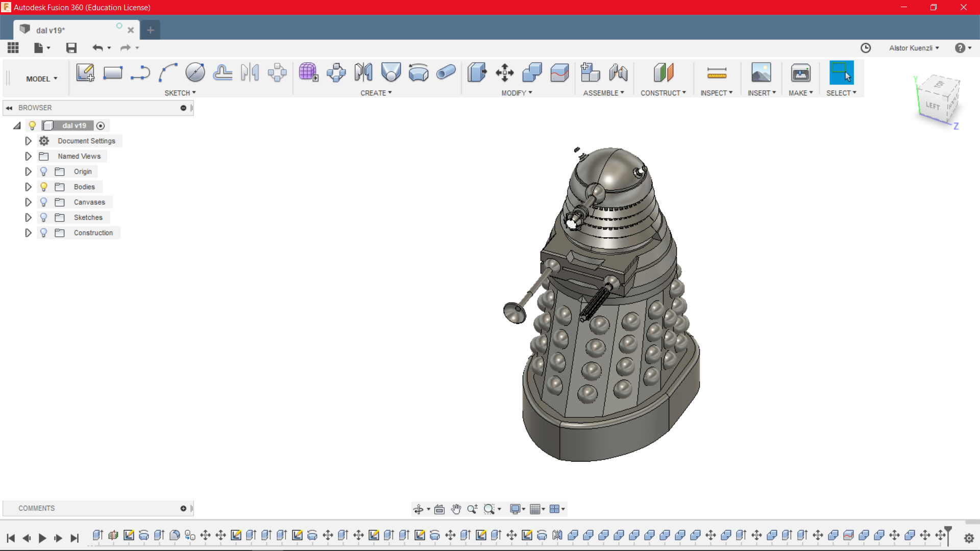Open the CREATE menu

(376, 93)
